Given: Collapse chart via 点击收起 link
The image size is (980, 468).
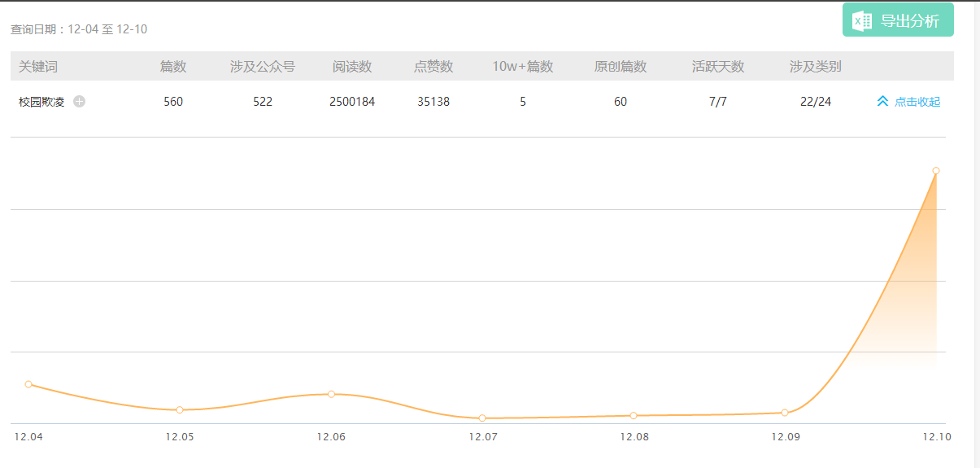Looking at the screenshot, I should [917, 102].
